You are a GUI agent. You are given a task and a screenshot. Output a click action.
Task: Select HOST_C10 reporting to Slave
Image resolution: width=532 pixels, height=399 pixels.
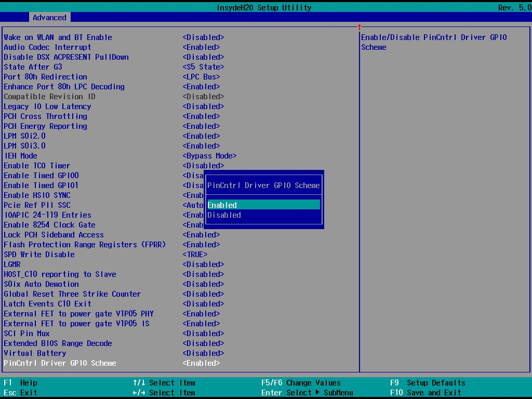point(60,274)
